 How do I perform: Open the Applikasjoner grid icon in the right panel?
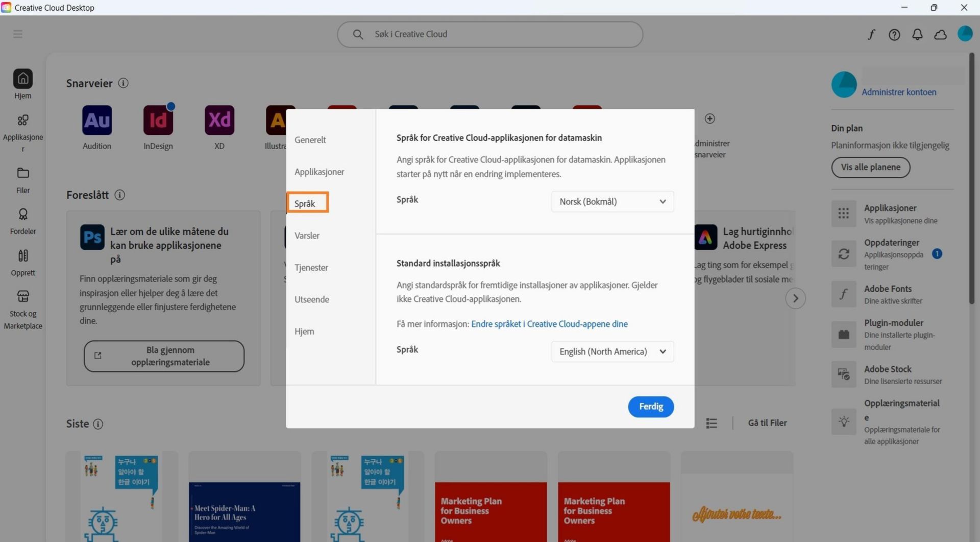point(844,214)
